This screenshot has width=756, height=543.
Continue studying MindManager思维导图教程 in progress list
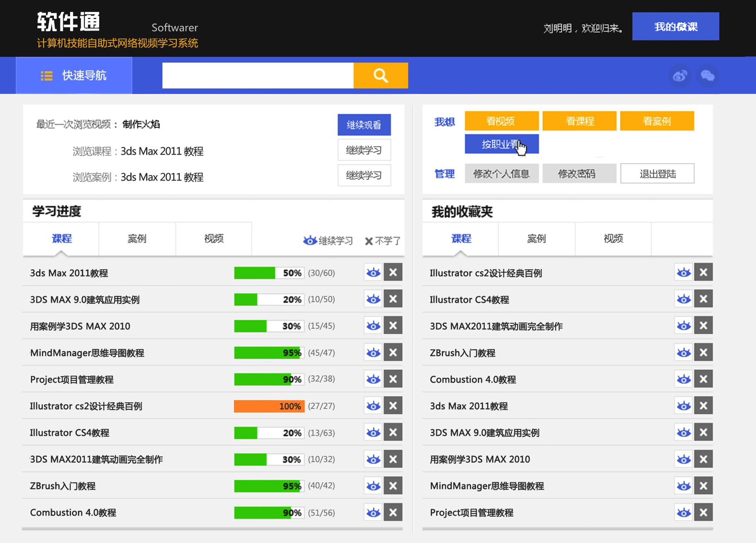[x=373, y=352]
